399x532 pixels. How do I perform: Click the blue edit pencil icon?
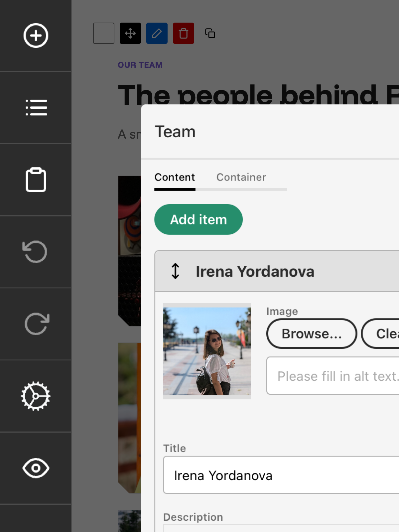pyautogui.click(x=157, y=33)
